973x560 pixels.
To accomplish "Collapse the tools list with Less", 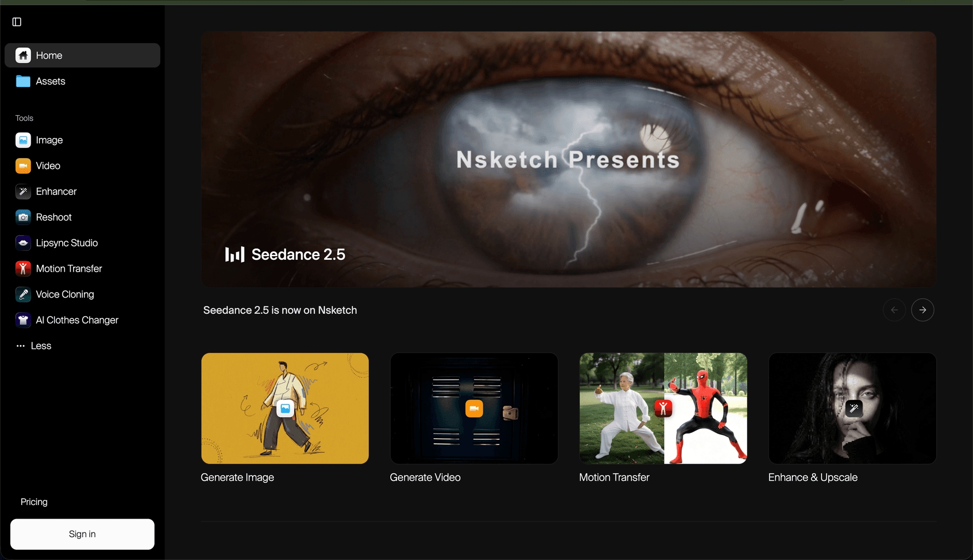I will (34, 346).
